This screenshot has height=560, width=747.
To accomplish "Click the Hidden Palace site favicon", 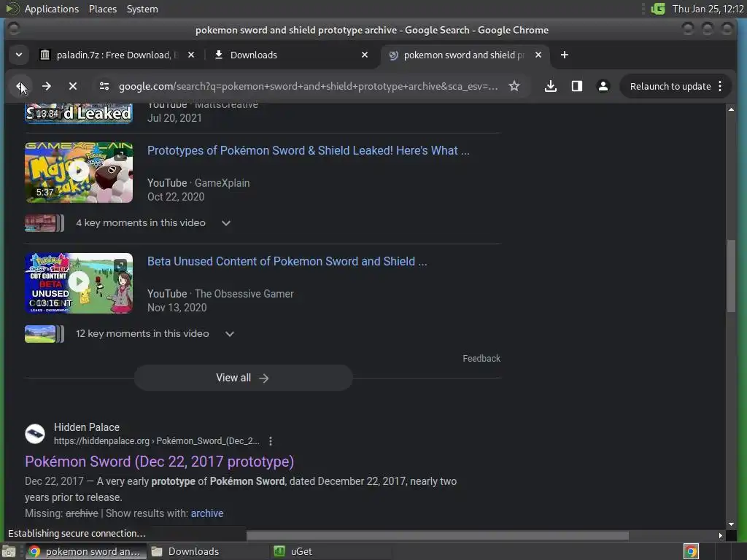I will [x=35, y=434].
